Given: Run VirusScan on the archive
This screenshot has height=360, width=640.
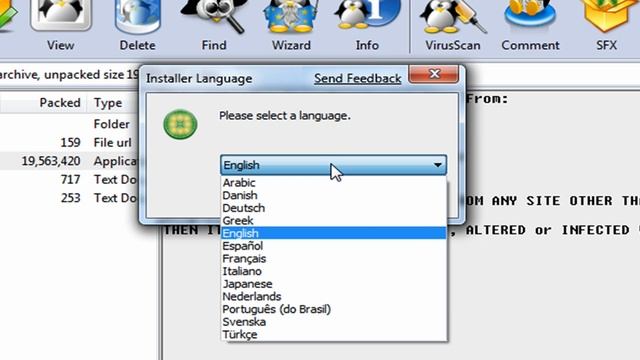Looking at the screenshot, I should (453, 24).
